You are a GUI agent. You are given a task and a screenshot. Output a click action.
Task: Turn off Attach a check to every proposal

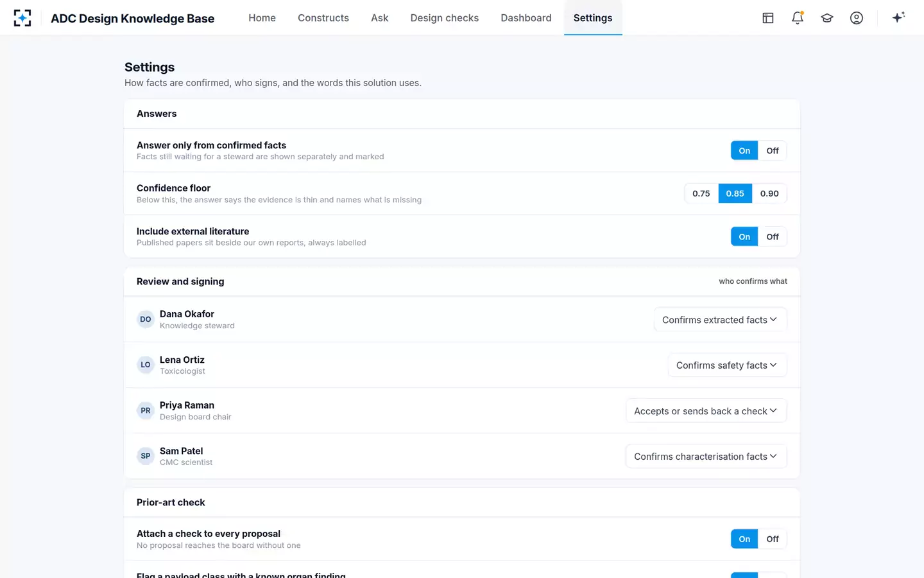[x=773, y=539]
